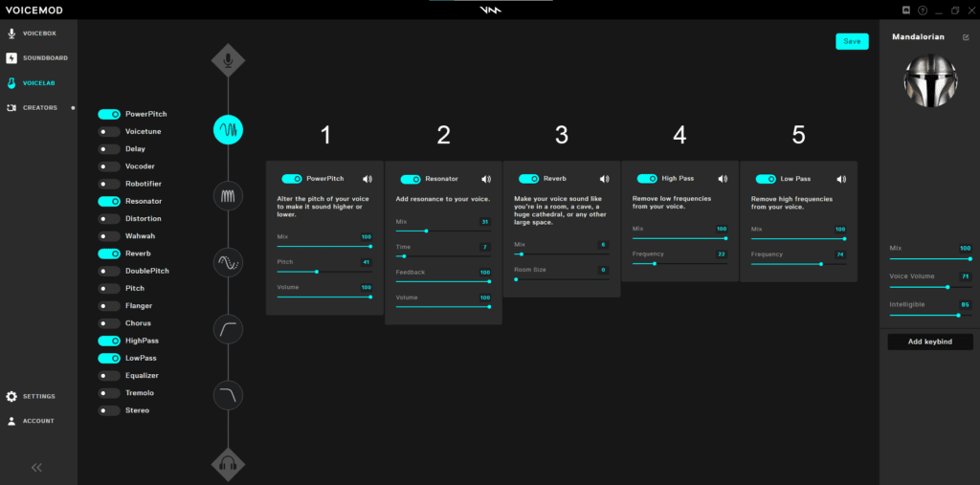Enable the Robotifier effect toggle
The image size is (980, 485).
coord(109,184)
